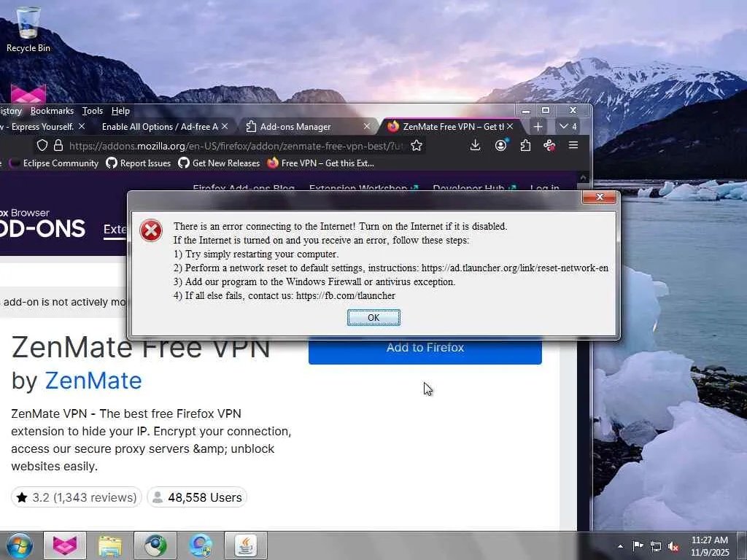Click the Action Center flag icon
The width and height of the screenshot is (747, 560).
pyautogui.click(x=638, y=545)
